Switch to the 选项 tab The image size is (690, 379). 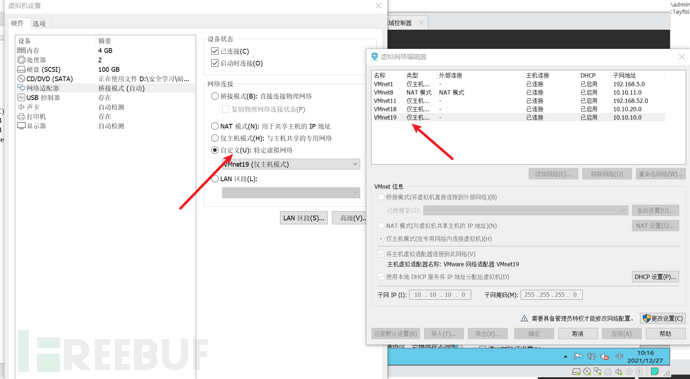[x=39, y=24]
